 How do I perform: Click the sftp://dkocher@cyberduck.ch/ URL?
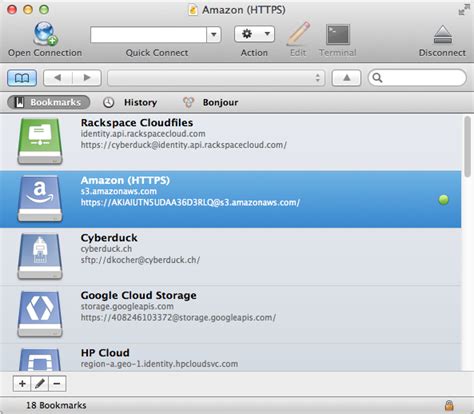click(140, 260)
